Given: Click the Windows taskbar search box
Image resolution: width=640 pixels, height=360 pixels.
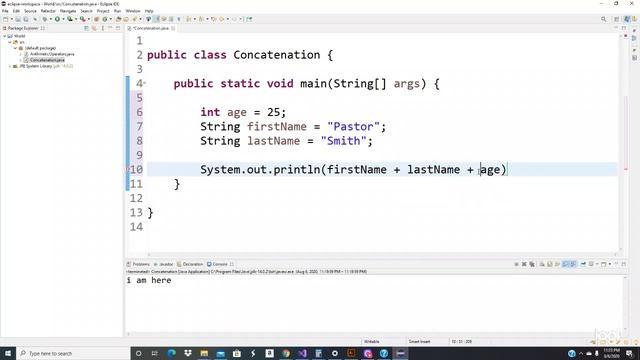Looking at the screenshot, I should pyautogui.click(x=73, y=353).
